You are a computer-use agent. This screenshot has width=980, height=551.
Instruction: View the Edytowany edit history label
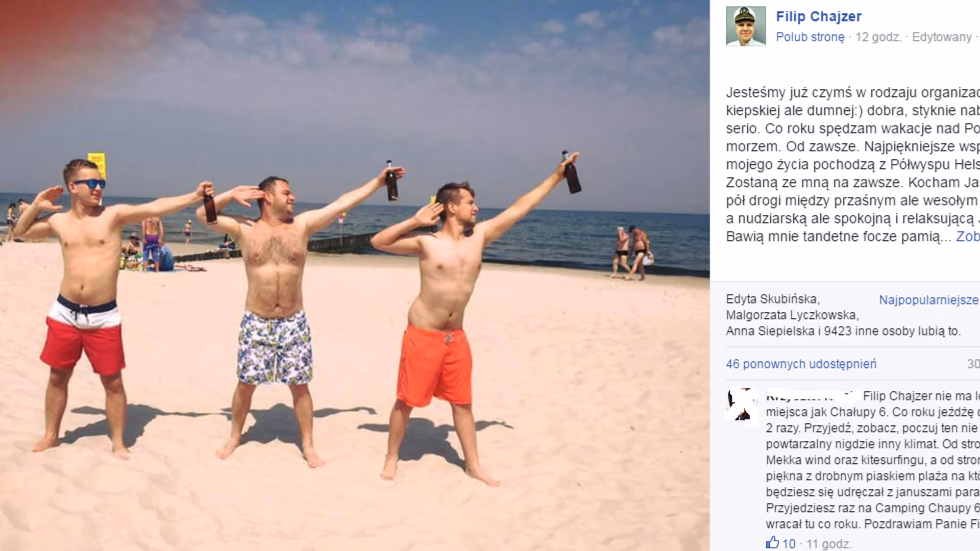[x=942, y=37]
